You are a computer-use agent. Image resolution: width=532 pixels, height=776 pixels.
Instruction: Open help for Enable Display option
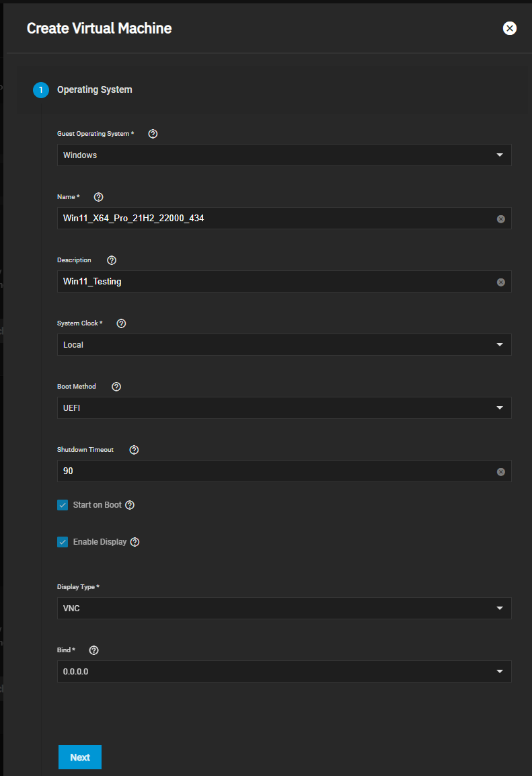tap(135, 542)
